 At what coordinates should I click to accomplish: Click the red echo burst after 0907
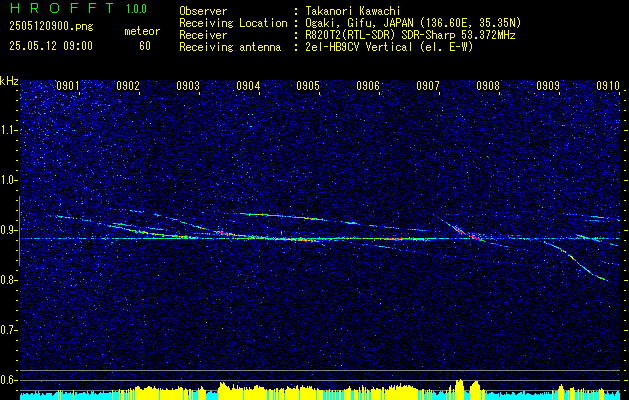[x=459, y=231]
